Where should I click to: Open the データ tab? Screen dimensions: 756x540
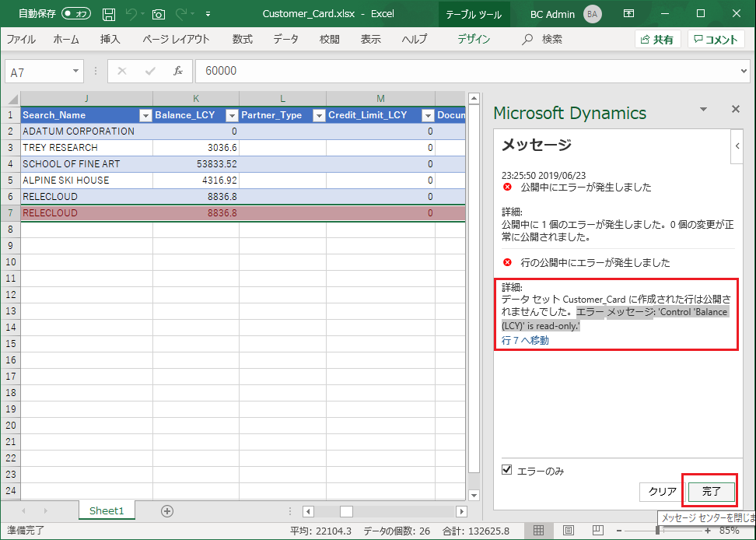(285, 39)
